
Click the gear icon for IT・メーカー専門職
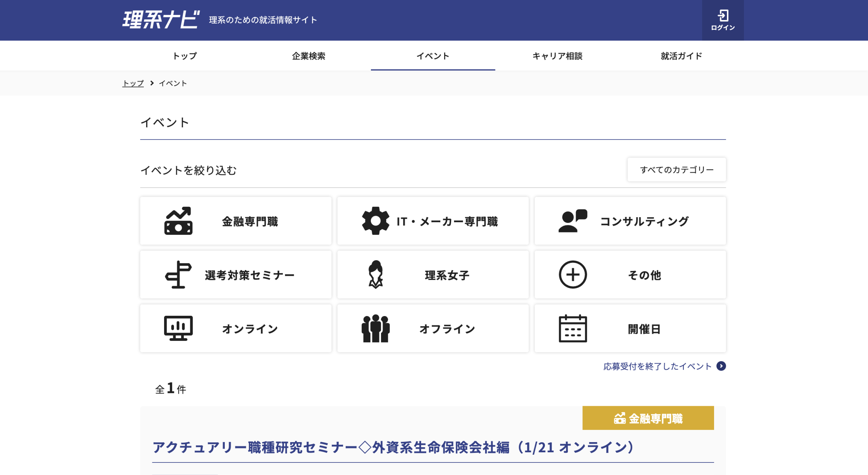click(x=375, y=221)
